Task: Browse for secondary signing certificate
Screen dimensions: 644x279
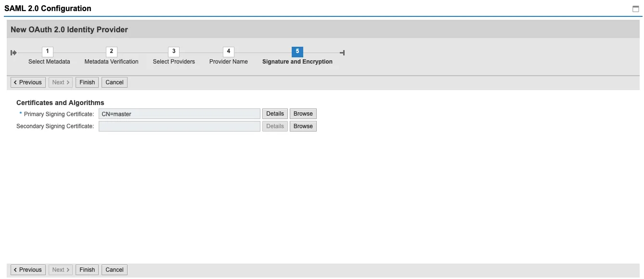Action: [303, 126]
